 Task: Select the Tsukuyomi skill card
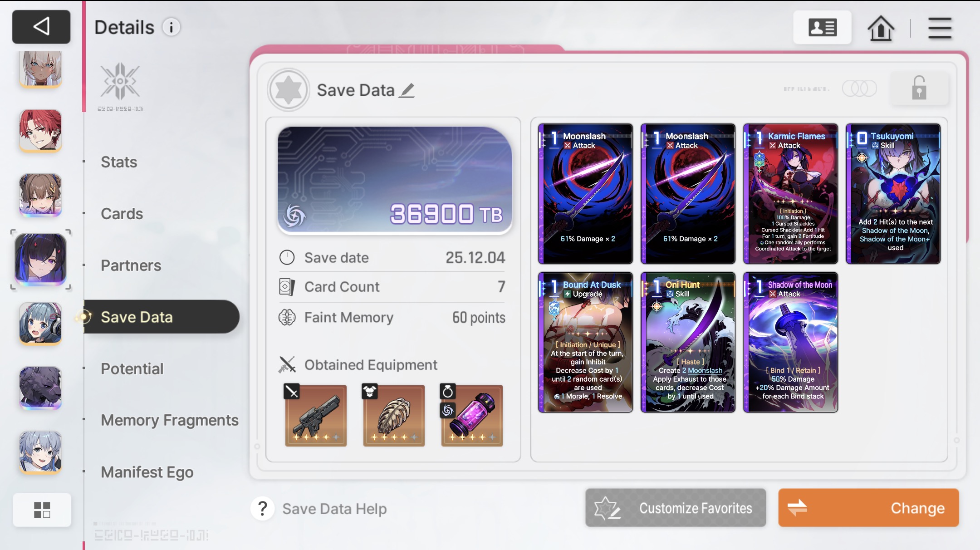(893, 194)
